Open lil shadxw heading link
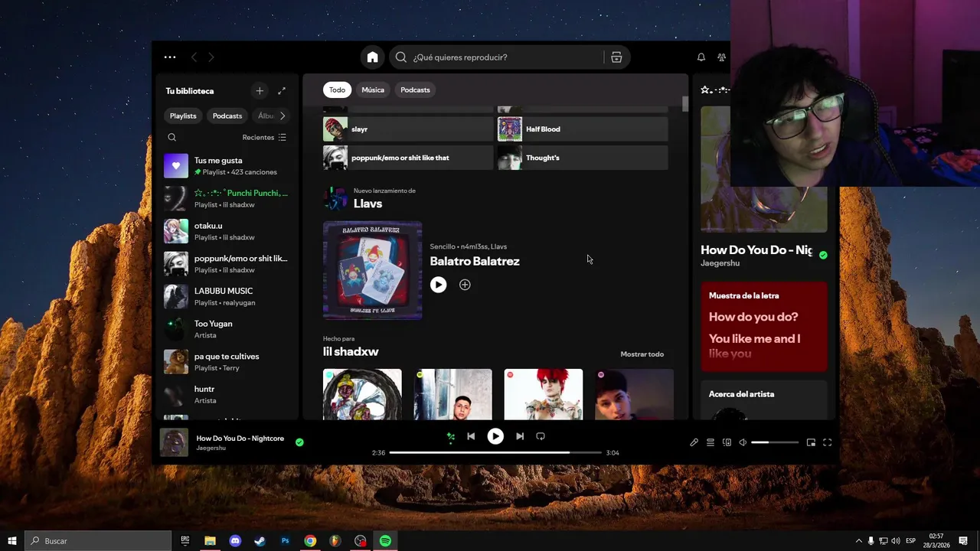The height and width of the screenshot is (551, 980). 351,352
